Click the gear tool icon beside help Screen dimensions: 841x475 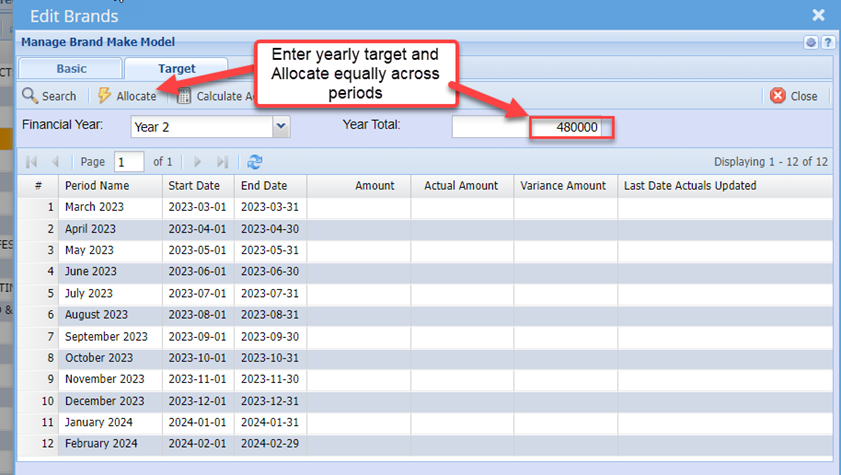pyautogui.click(x=811, y=42)
